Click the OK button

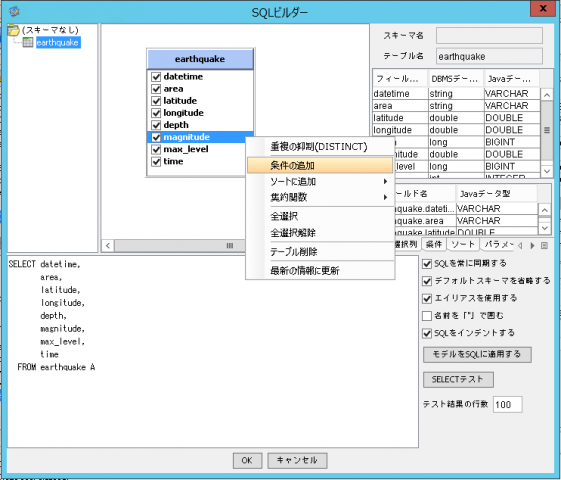click(x=247, y=460)
